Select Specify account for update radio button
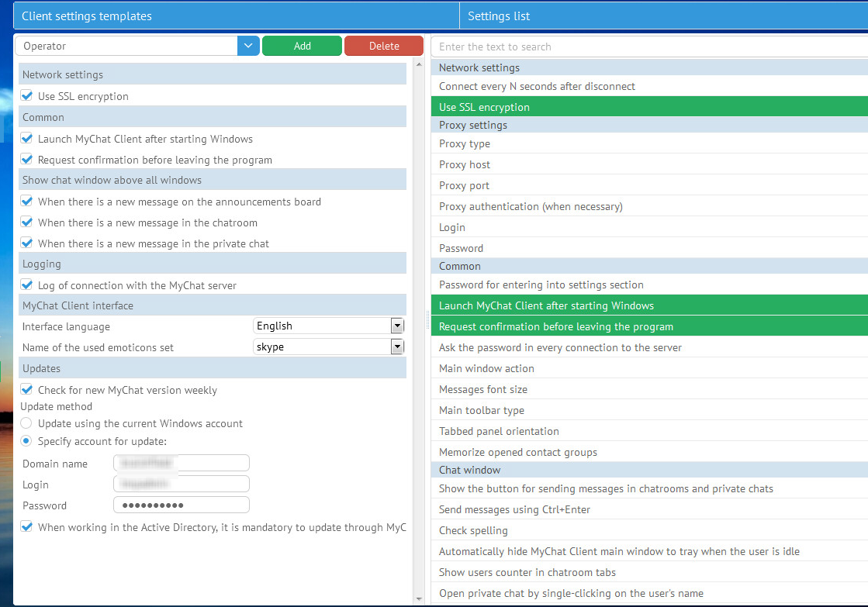Image resolution: width=868 pixels, height=607 pixels. point(27,441)
